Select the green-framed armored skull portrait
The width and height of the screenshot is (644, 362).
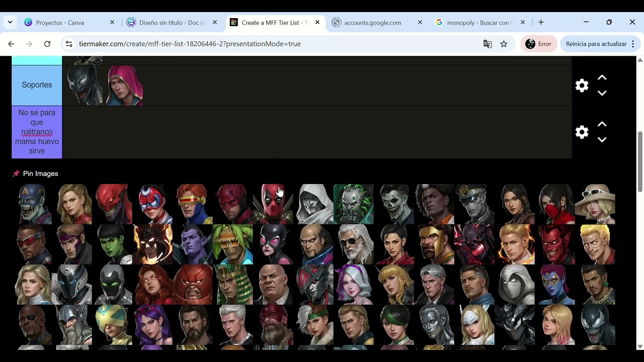coord(354,204)
